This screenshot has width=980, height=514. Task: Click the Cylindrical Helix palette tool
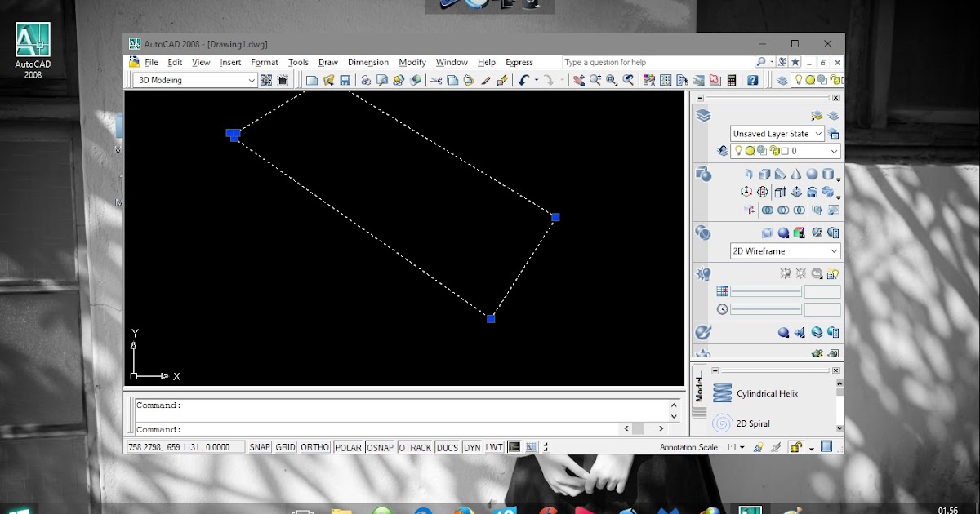tap(757, 393)
